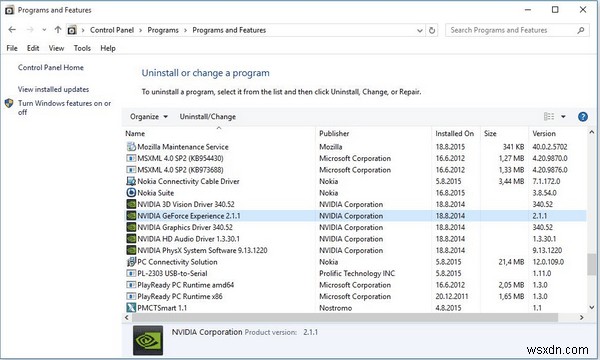Click Programs in the breadcrumb path
600x360 pixels.
[163, 30]
